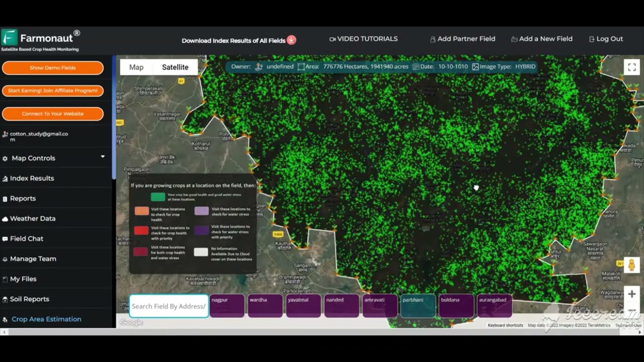This screenshot has height=362, width=644.
Task: Switch to the Map view tab
Action: pyautogui.click(x=136, y=67)
